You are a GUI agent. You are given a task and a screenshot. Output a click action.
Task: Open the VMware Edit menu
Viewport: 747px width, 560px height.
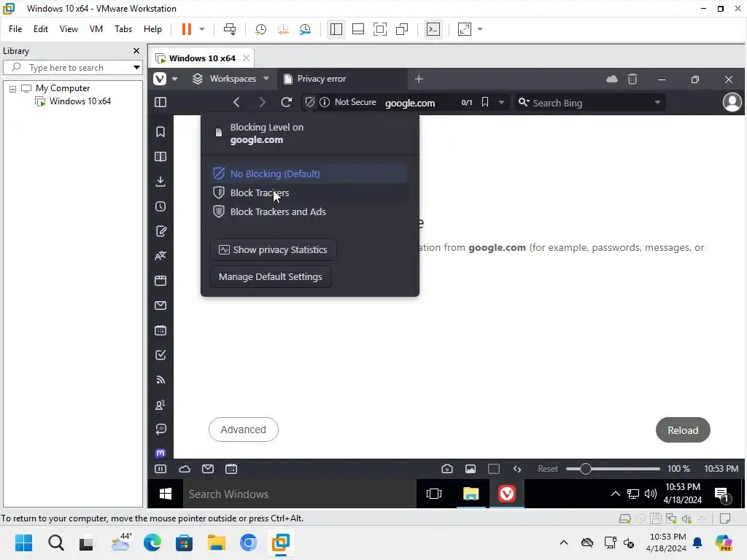pos(41,29)
